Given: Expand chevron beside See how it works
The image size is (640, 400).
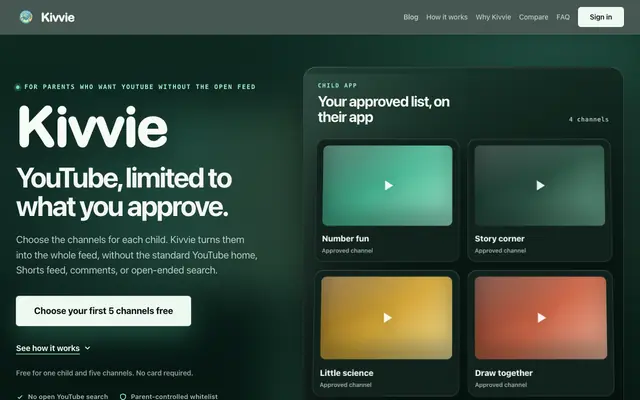Looking at the screenshot, I should pos(87,348).
